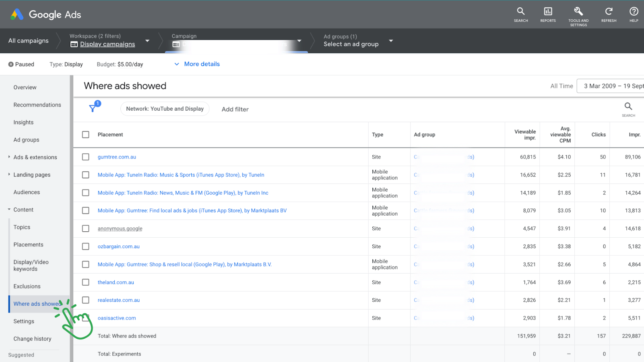Viewport: 644px width, 362px height.
Task: Sort by Avg. viewable CPM column header
Action: pos(561,135)
